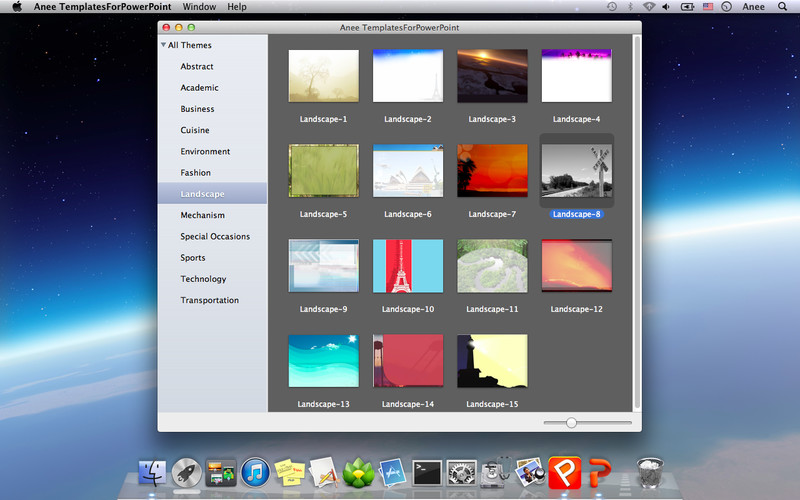
Task: Collapse the All Themes disclosure triangle
Action: point(163,45)
